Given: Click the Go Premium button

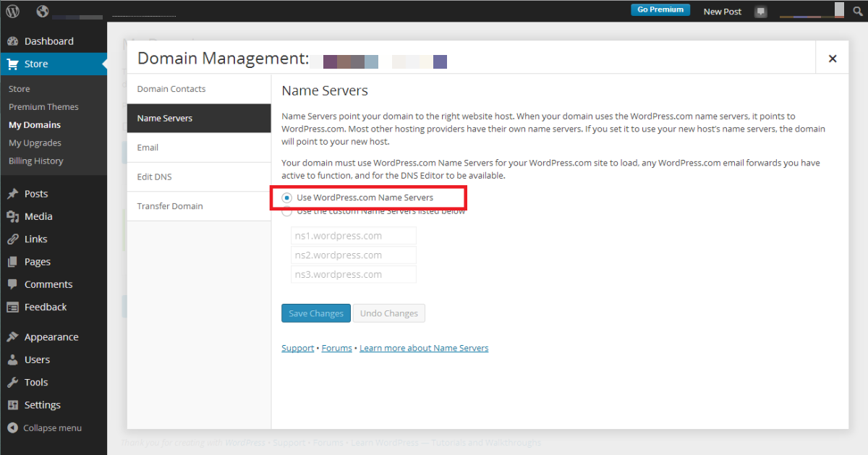Looking at the screenshot, I should (660, 10).
